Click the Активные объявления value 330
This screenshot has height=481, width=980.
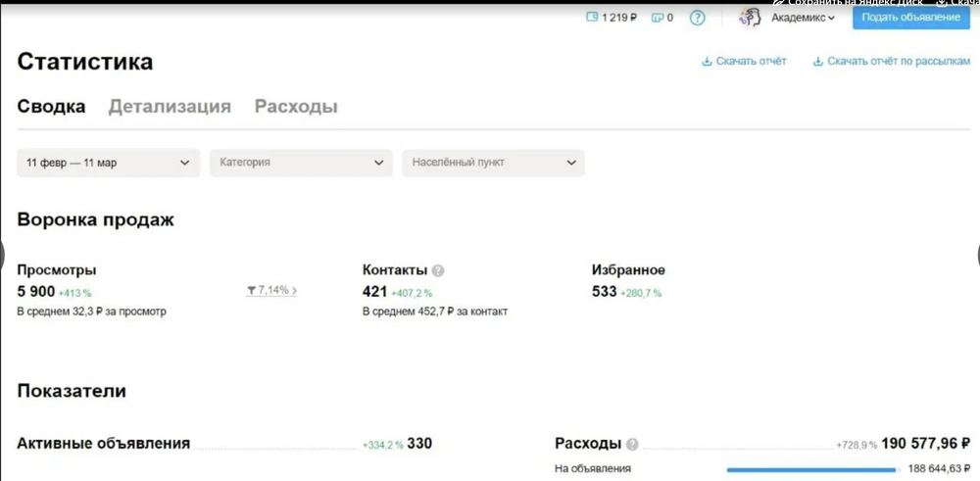(419, 444)
